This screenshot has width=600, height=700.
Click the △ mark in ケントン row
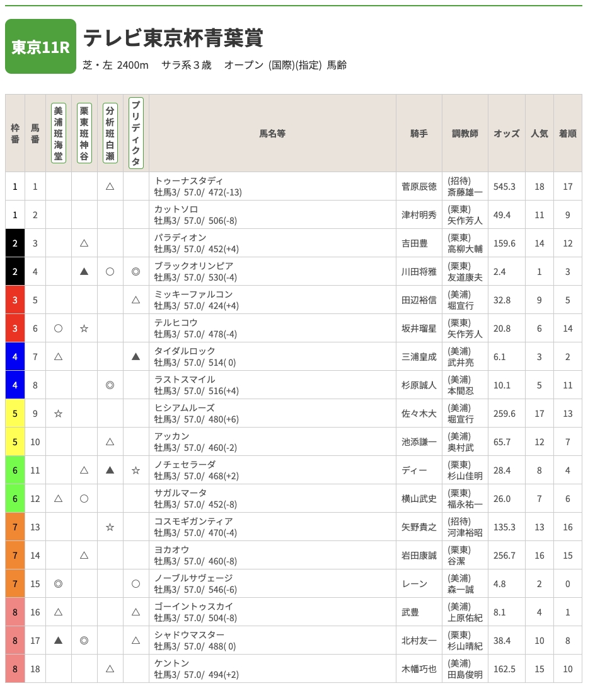(110, 669)
